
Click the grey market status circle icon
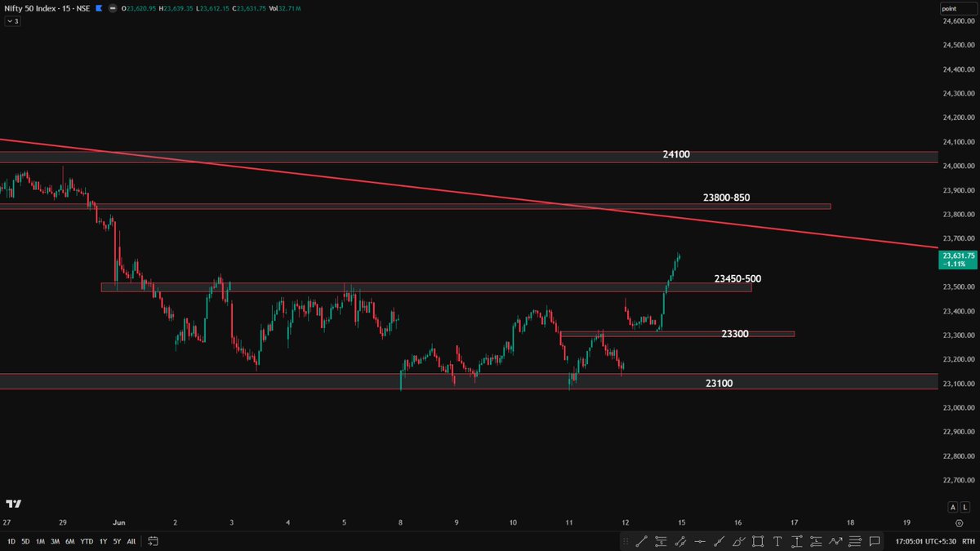113,9
